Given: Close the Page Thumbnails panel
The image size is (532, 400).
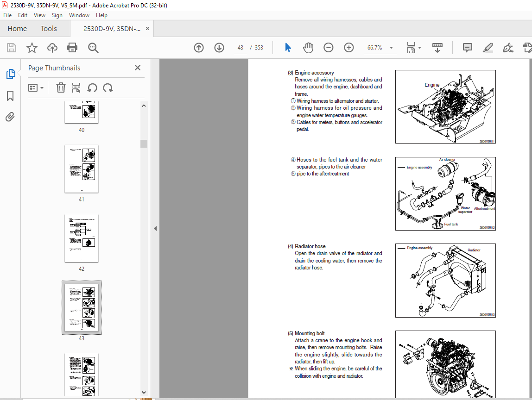Looking at the screenshot, I should point(138,68).
